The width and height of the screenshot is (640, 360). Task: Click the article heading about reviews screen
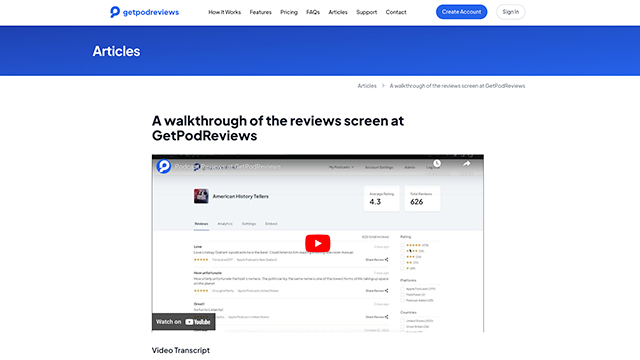point(278,128)
